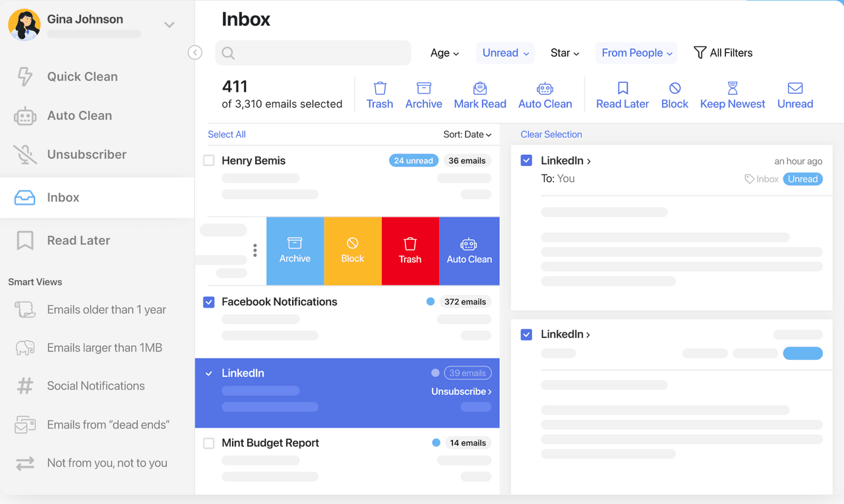Screen dimensions: 844x504
Task: Uncheck the second LinkedIn email checkbox
Action: tap(526, 334)
